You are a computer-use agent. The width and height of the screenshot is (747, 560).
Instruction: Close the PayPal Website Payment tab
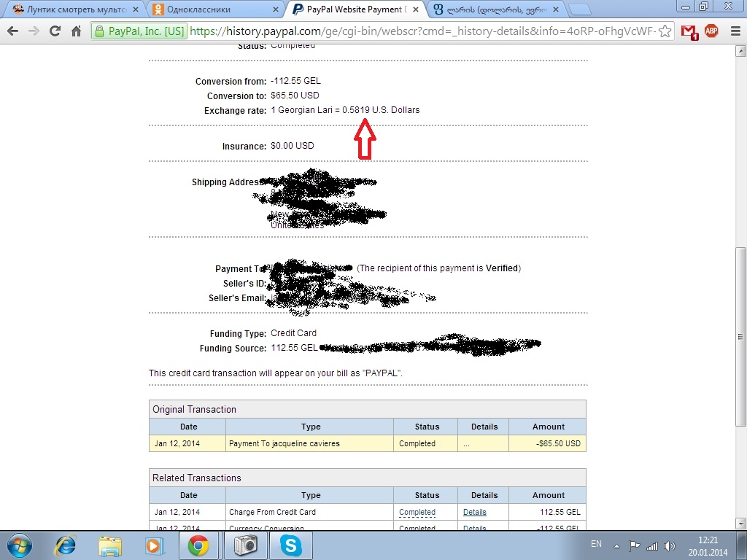(x=416, y=9)
